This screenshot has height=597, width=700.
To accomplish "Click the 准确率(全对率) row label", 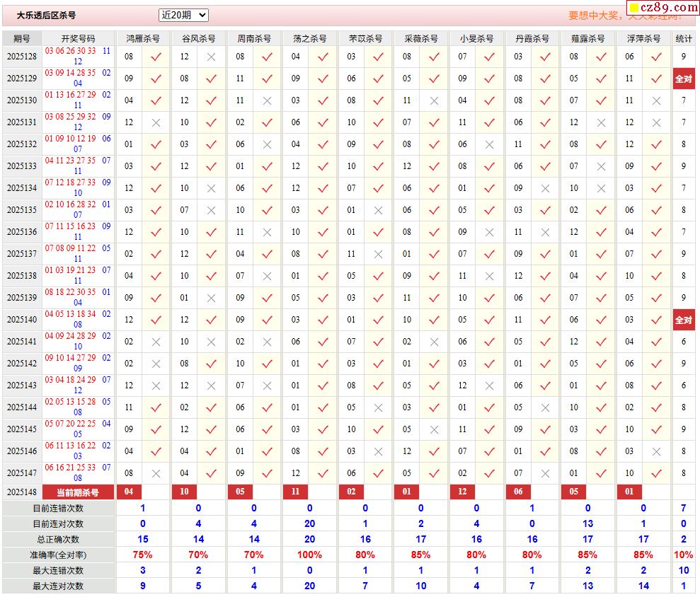I will click(x=58, y=555).
